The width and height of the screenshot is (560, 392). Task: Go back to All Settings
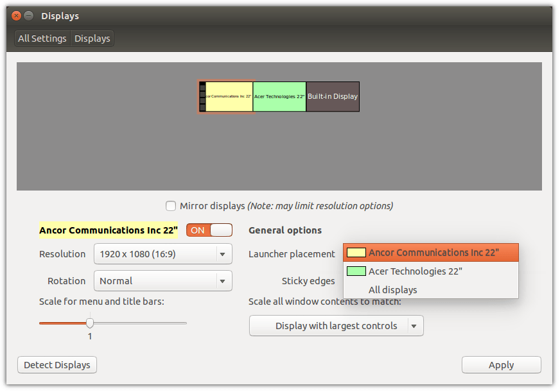(42, 38)
